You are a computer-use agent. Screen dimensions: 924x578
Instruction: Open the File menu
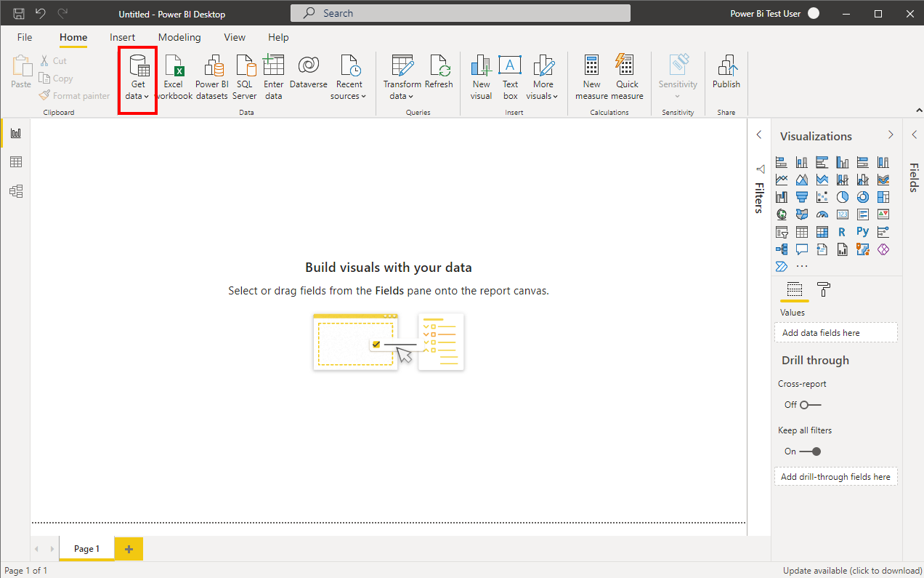(25, 37)
